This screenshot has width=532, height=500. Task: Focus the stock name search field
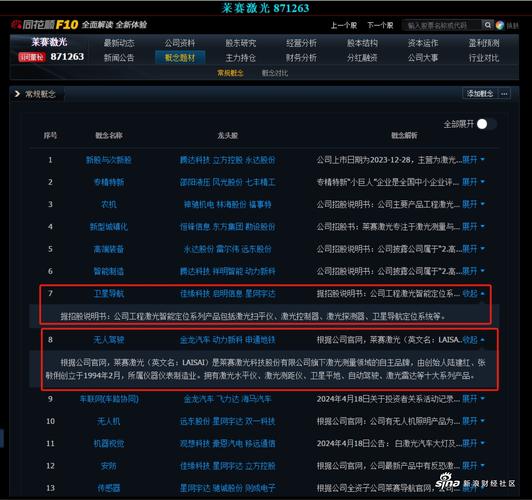click(442, 25)
